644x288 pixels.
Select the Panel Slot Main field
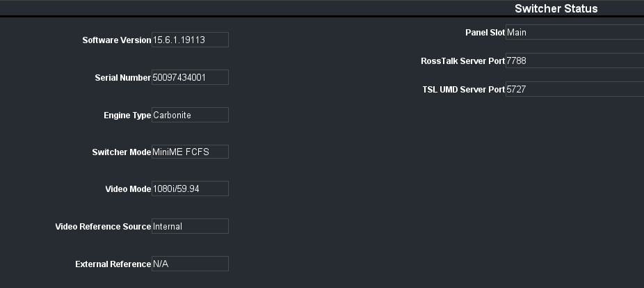(x=574, y=32)
